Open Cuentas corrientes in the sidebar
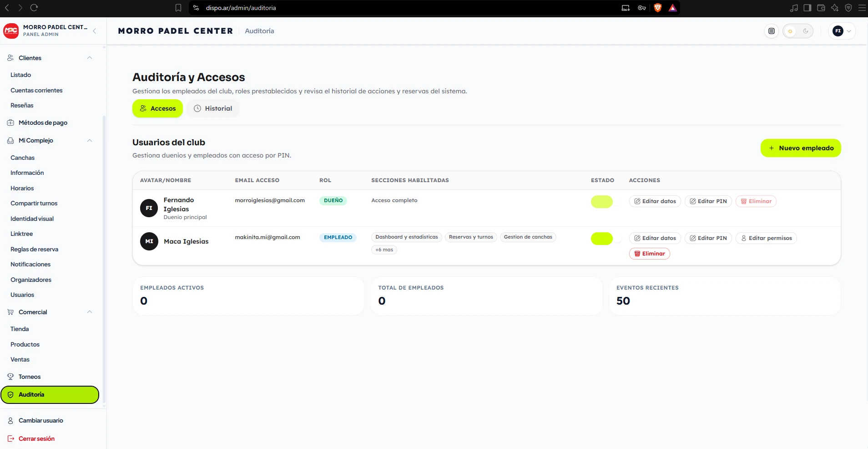The image size is (868, 449). coord(36,90)
